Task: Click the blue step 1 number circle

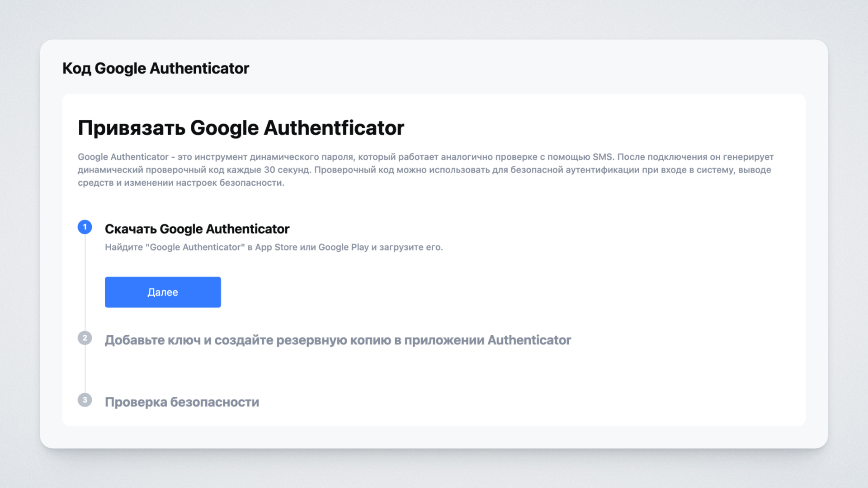Action: [85, 227]
